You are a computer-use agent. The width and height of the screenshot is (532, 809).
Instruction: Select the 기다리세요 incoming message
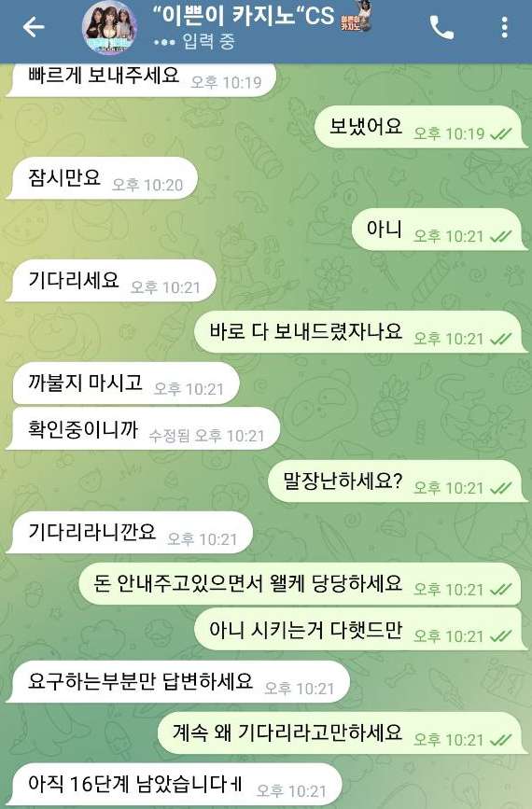(x=111, y=281)
